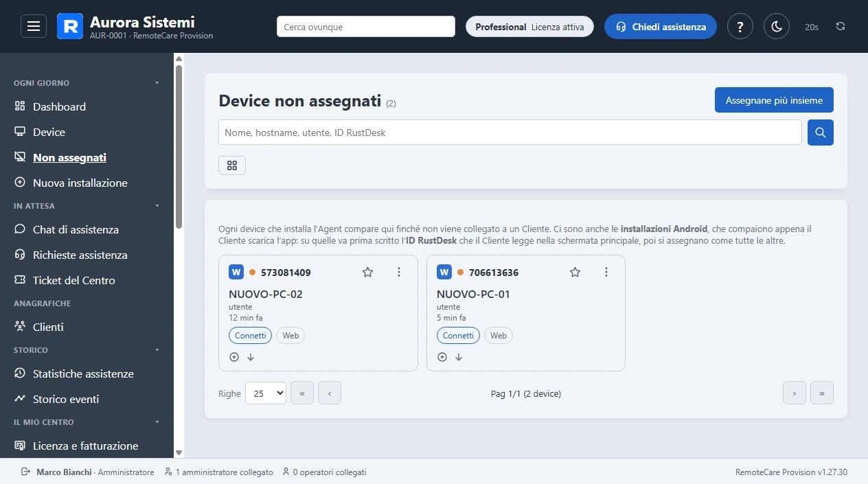Click the sidebar scrollbar thumb

(x=179, y=146)
